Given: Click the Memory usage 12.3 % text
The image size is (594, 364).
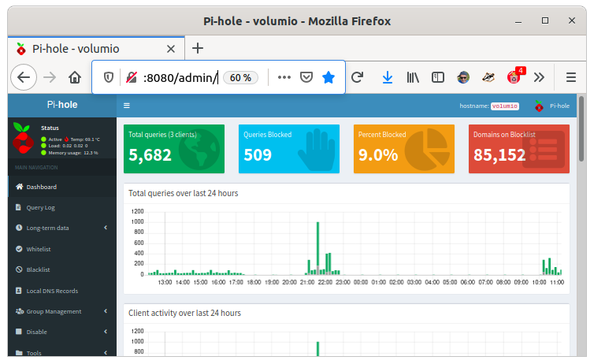Looking at the screenshot, I should pyautogui.click(x=73, y=153).
